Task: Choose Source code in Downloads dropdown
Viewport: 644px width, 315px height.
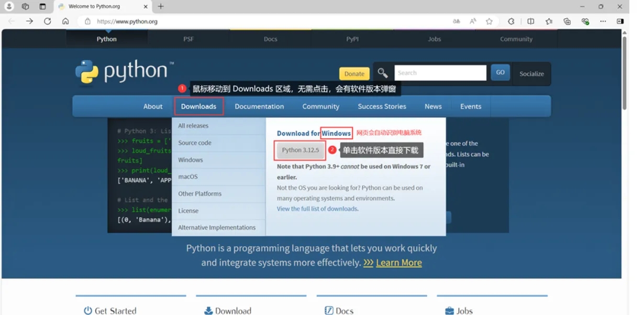Action: point(219,143)
